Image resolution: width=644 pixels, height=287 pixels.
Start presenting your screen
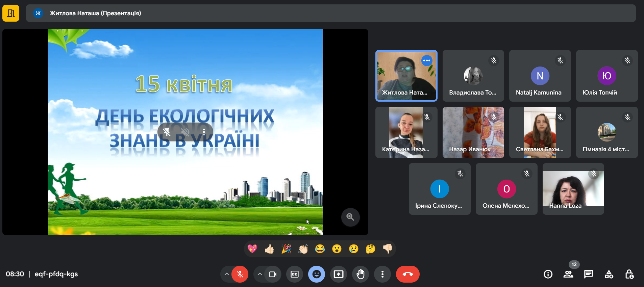(338, 274)
